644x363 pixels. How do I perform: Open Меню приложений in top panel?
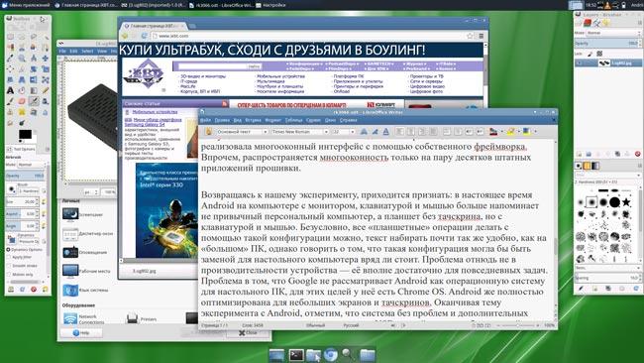(x=27, y=5)
